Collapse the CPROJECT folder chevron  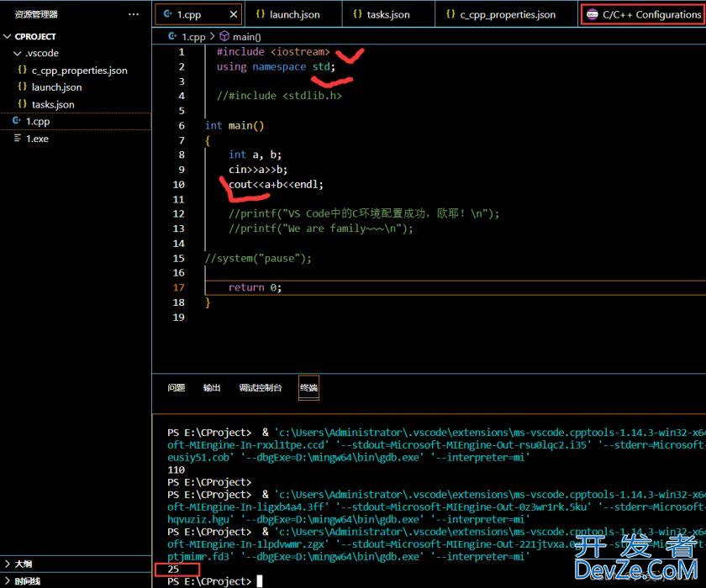tap(8, 36)
